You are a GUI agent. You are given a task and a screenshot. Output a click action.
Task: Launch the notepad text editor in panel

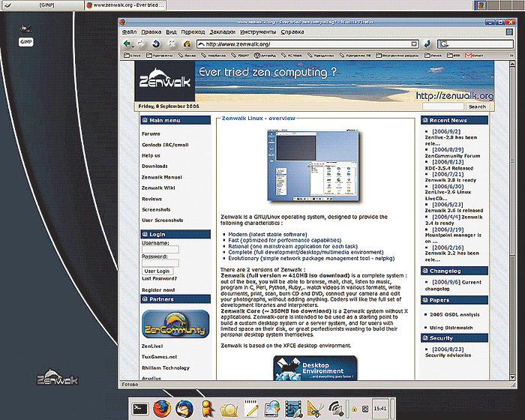(251, 409)
